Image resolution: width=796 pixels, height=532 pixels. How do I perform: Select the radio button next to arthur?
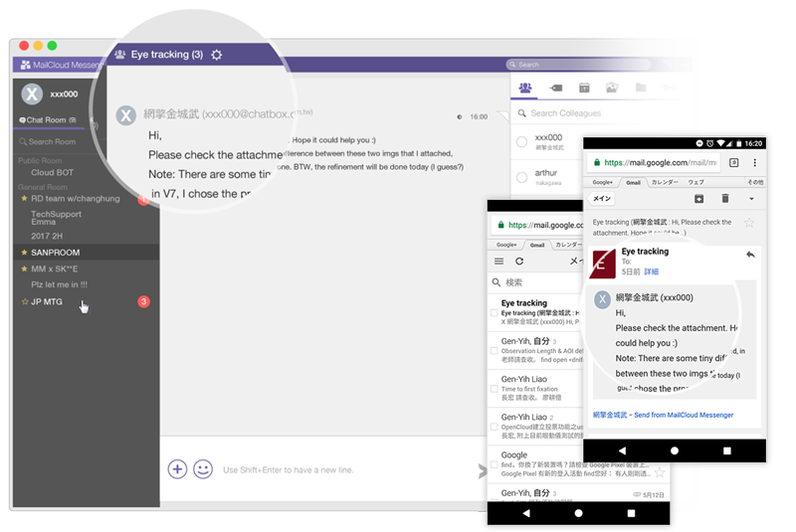pyautogui.click(x=522, y=176)
